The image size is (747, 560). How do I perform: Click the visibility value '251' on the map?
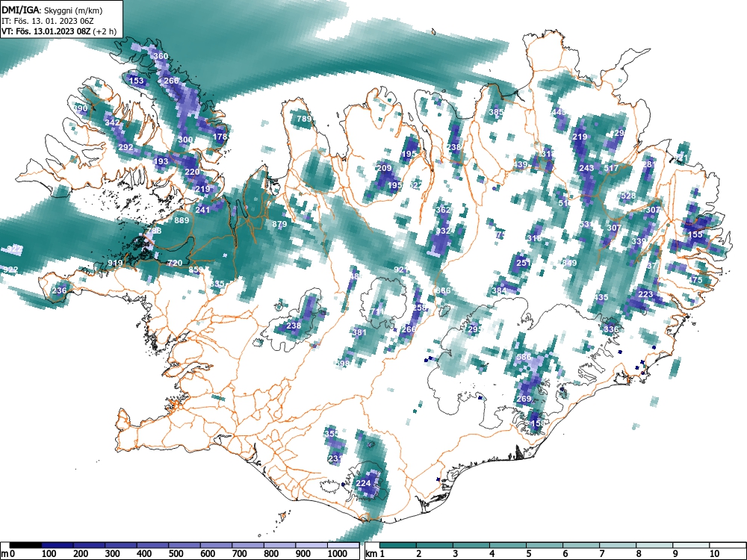point(523,263)
